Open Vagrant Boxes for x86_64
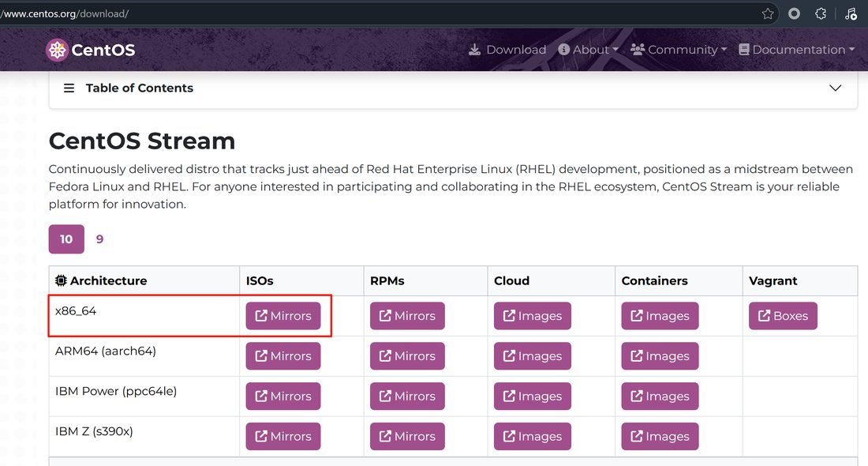The height and width of the screenshot is (466, 868). pos(783,316)
